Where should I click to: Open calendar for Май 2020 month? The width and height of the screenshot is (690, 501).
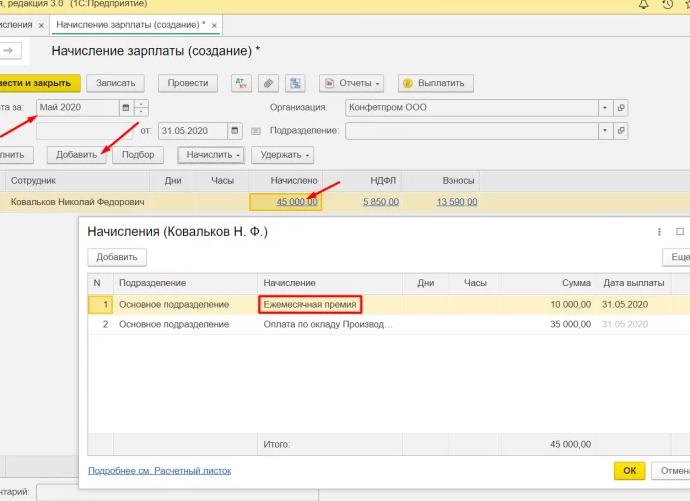[126, 108]
